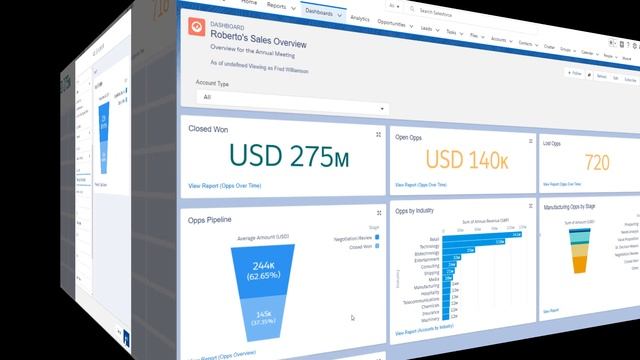Expand the Leads tab dropdown chevron
This screenshot has height=360, width=640.
[x=437, y=30]
